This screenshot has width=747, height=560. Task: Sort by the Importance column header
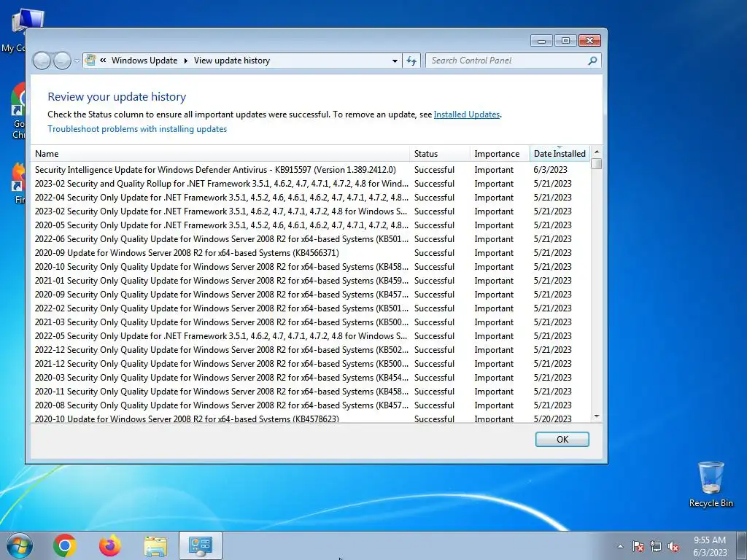(500, 154)
